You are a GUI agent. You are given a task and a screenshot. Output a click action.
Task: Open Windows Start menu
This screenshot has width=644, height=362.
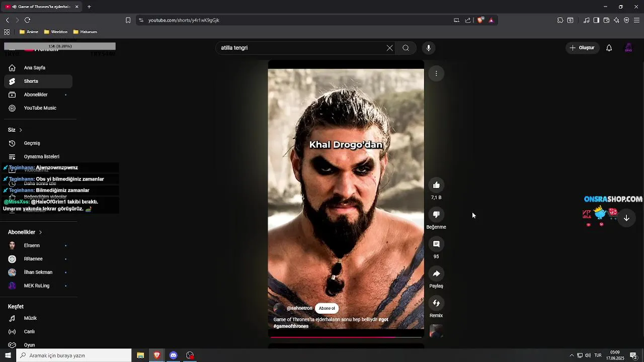click(x=8, y=355)
